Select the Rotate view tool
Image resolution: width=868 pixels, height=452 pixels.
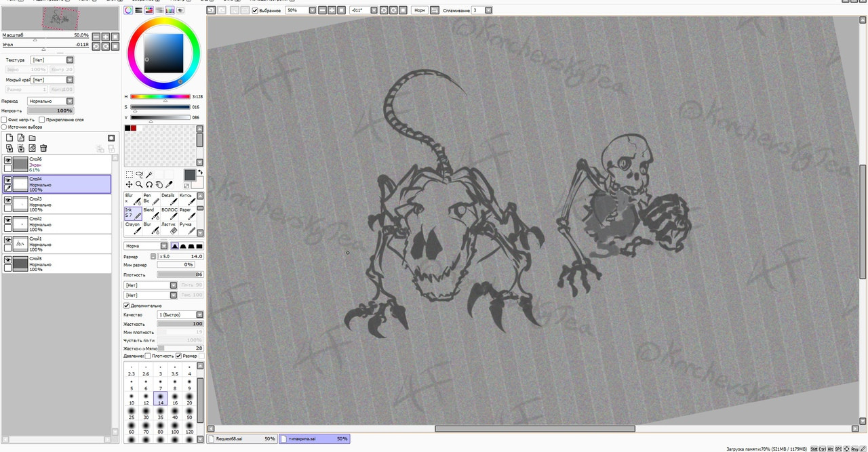[x=149, y=184]
